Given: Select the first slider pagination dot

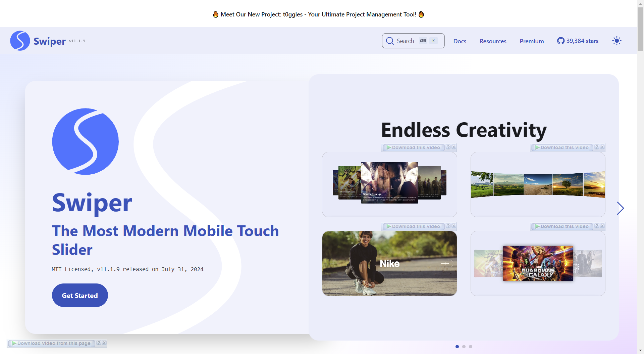Looking at the screenshot, I should coord(457,347).
